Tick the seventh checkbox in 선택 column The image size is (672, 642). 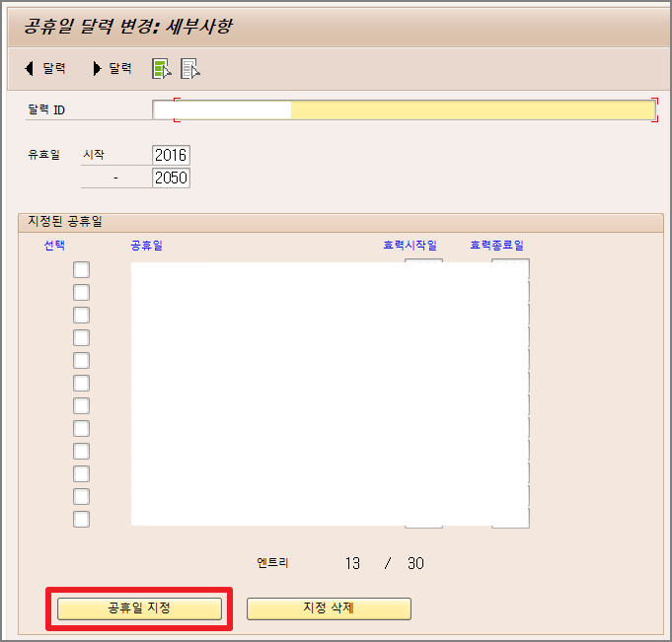[x=82, y=406]
